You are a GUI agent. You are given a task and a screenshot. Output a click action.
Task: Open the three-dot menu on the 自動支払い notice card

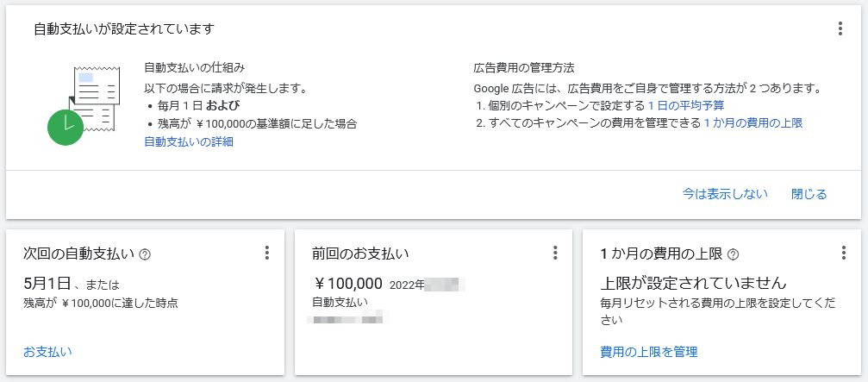pos(840,28)
